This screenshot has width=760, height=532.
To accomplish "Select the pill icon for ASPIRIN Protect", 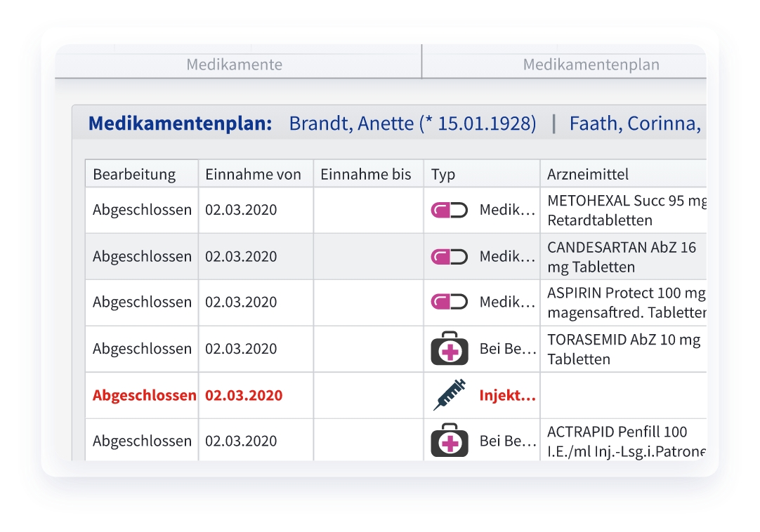I will 449,302.
